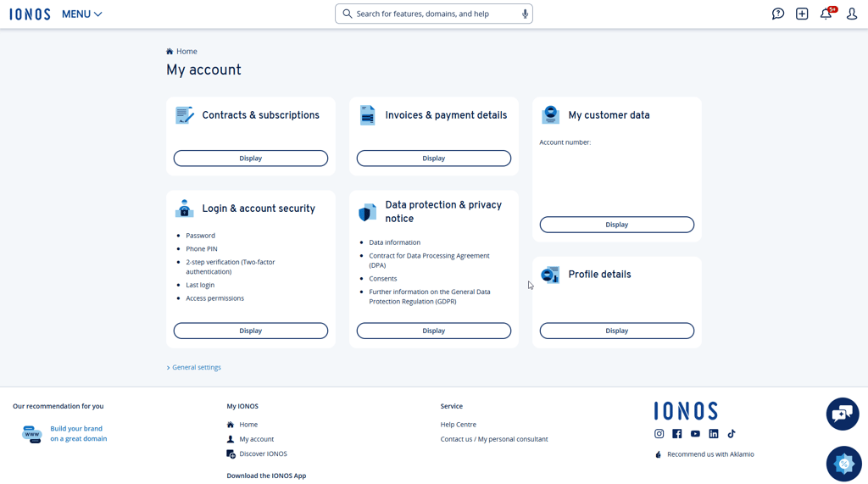Viewport: 868px width, 484px height.
Task: Click footer house icon beside Home
Action: pos(231,425)
